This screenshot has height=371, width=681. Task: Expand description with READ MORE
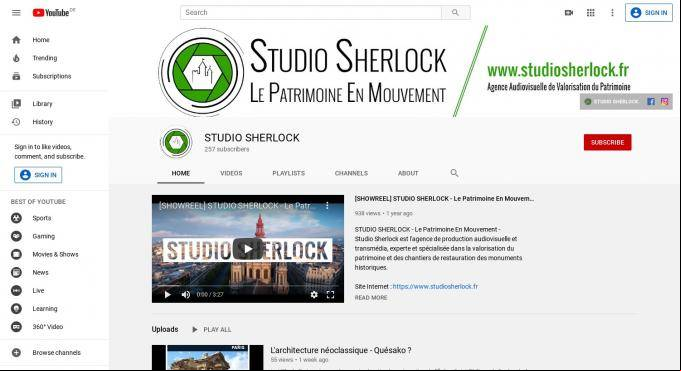pyautogui.click(x=371, y=298)
